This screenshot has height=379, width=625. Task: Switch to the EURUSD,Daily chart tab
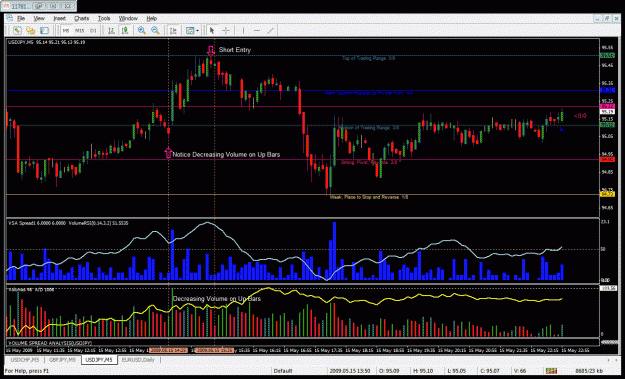point(138,359)
